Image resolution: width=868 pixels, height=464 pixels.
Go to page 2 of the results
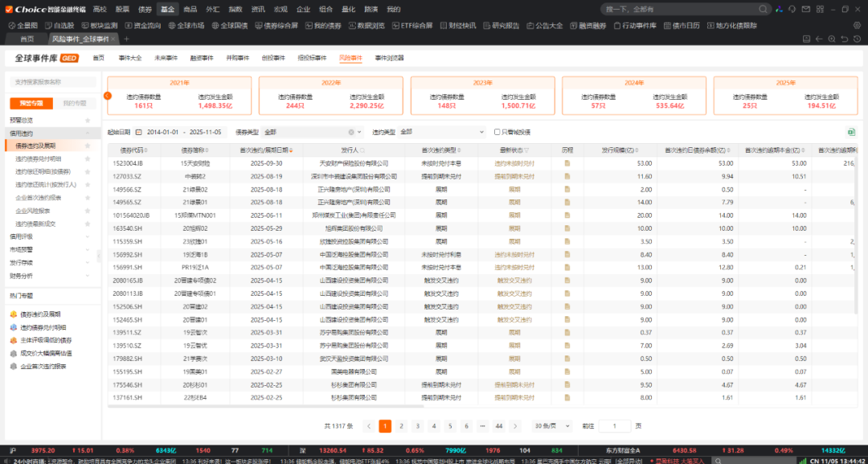coord(401,426)
